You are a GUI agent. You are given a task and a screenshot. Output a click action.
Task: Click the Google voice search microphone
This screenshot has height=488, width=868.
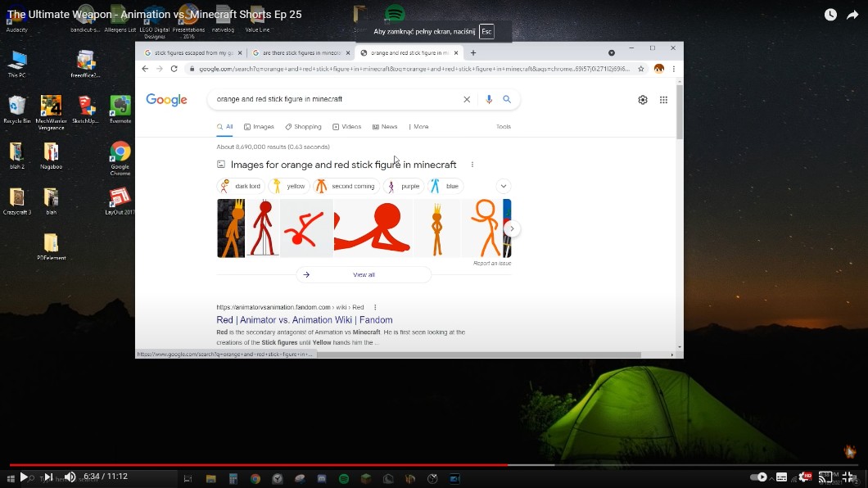click(x=489, y=99)
